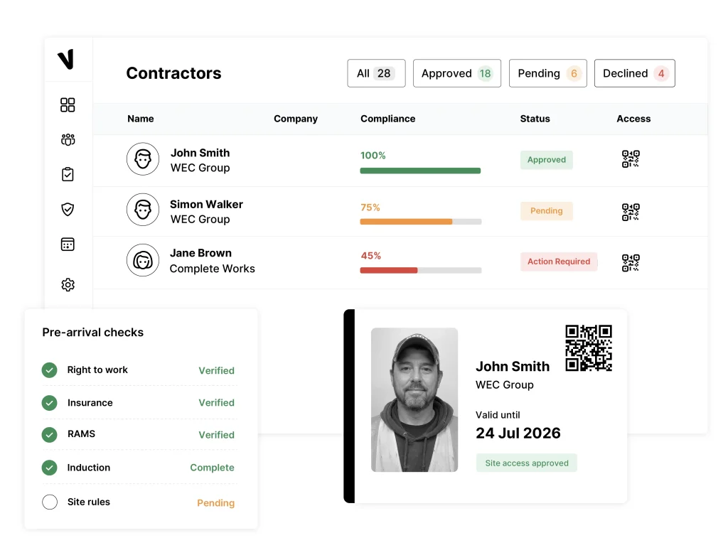
Task: Click the John Smith name in the table
Action: click(x=200, y=153)
